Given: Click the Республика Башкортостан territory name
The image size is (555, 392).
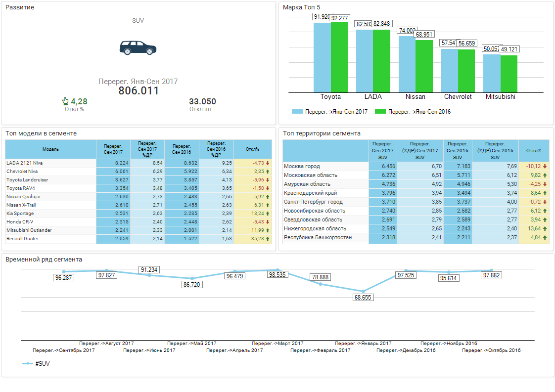Looking at the screenshot, I should [x=318, y=237].
